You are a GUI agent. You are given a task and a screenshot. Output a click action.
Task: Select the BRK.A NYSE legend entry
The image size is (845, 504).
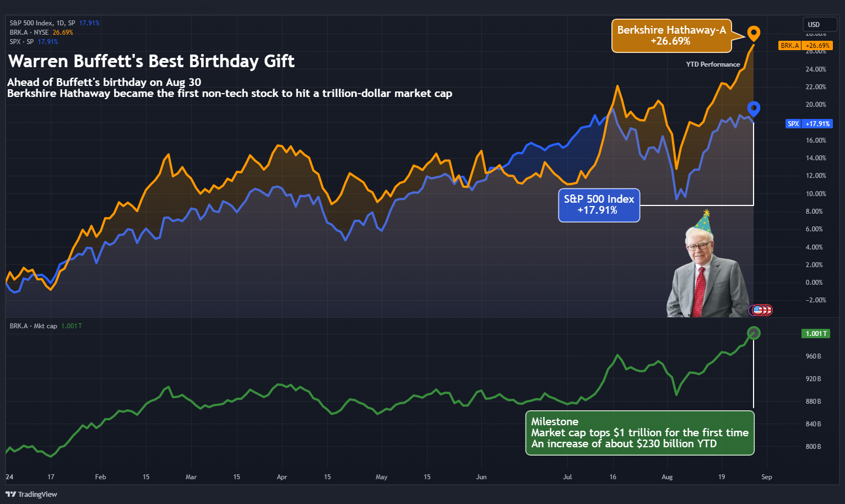(29, 32)
